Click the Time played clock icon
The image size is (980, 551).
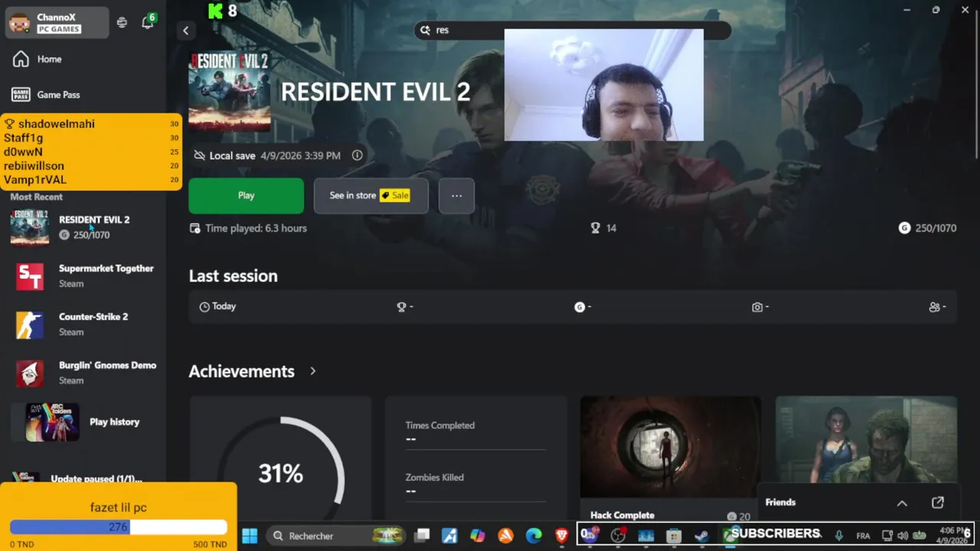pyautogui.click(x=195, y=228)
